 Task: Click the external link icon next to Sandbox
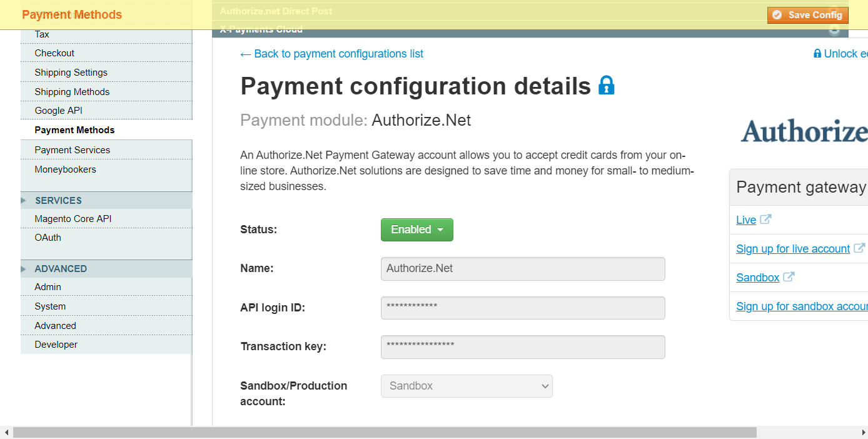[x=789, y=276]
